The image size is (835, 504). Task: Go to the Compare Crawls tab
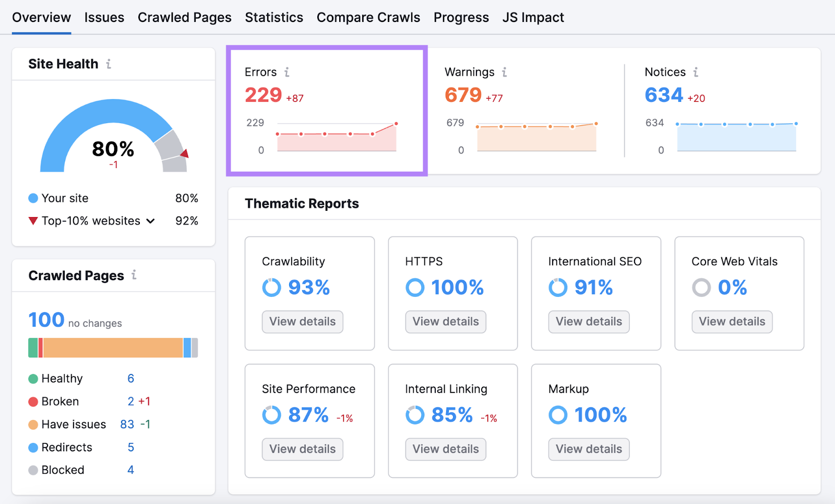point(368,17)
